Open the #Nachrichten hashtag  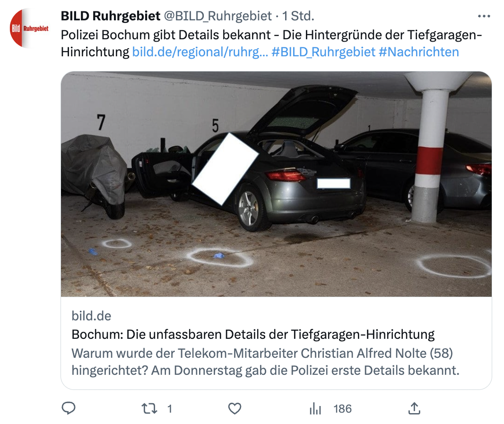(419, 52)
